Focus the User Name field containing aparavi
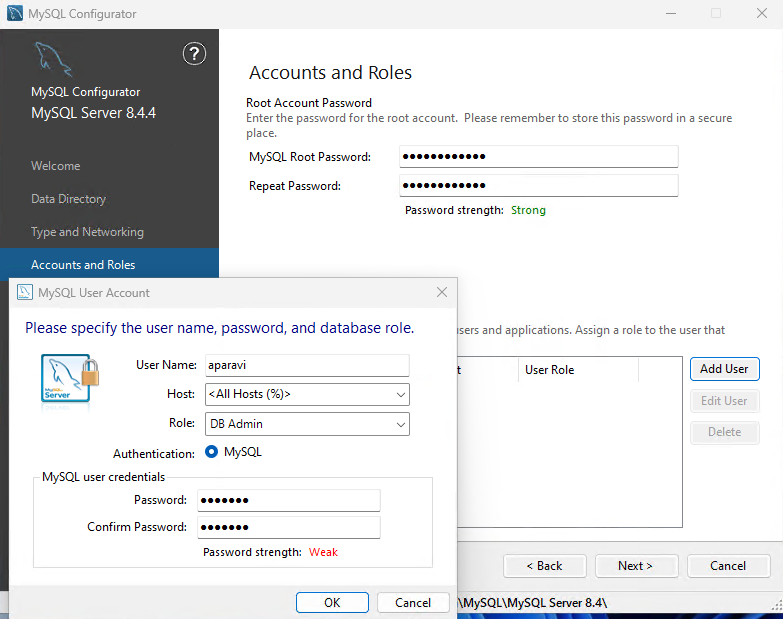This screenshot has width=783, height=619. point(307,365)
